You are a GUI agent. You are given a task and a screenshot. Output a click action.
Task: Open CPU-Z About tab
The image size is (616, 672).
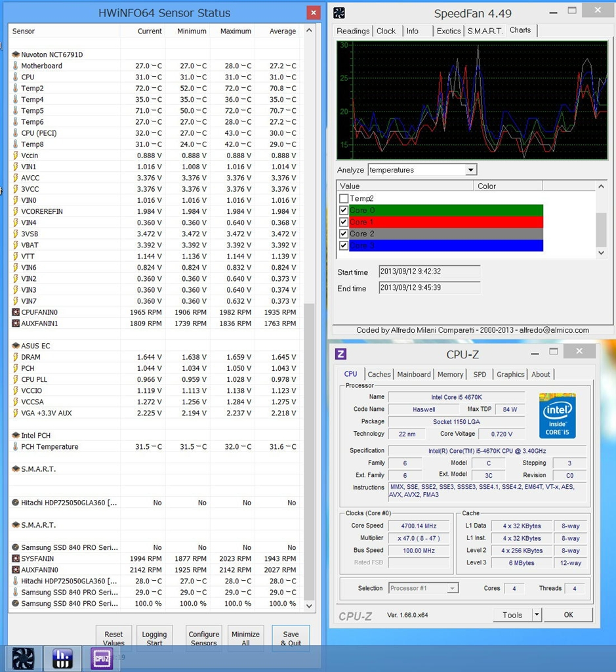coord(541,374)
